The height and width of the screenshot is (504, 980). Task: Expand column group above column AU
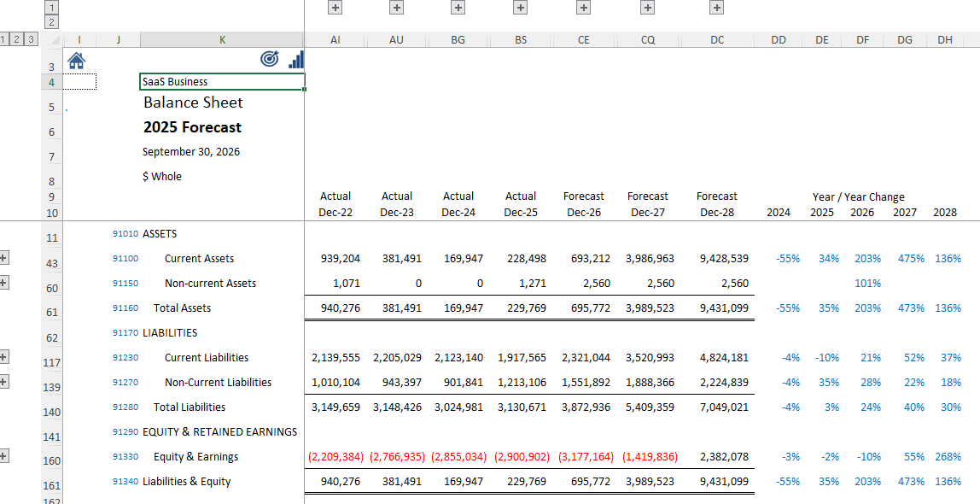pyautogui.click(x=396, y=8)
